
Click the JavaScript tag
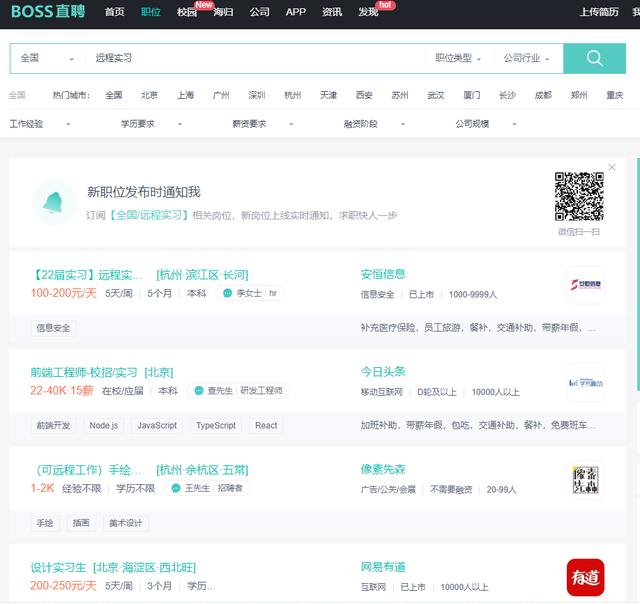click(x=157, y=425)
